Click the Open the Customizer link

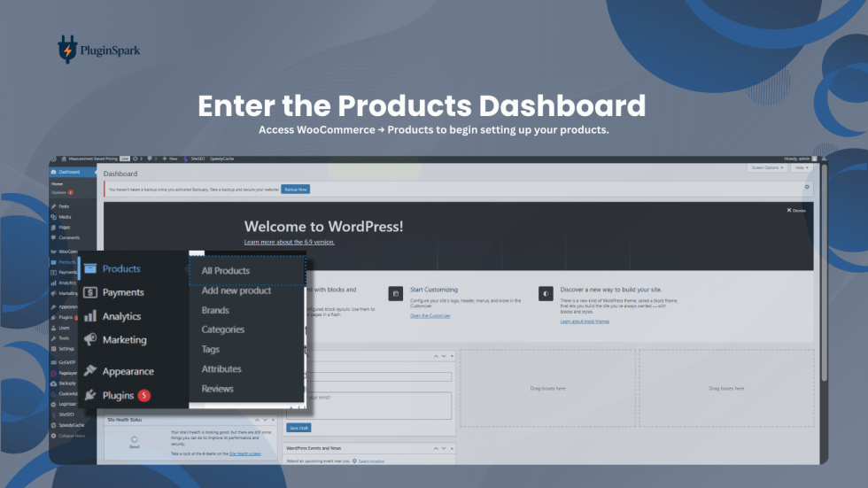click(x=430, y=316)
